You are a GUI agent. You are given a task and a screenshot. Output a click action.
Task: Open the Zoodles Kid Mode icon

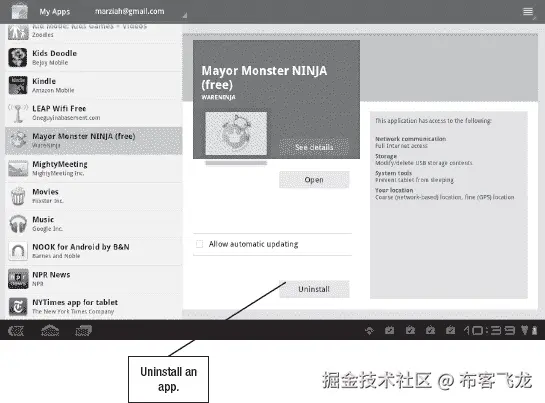pos(18,32)
